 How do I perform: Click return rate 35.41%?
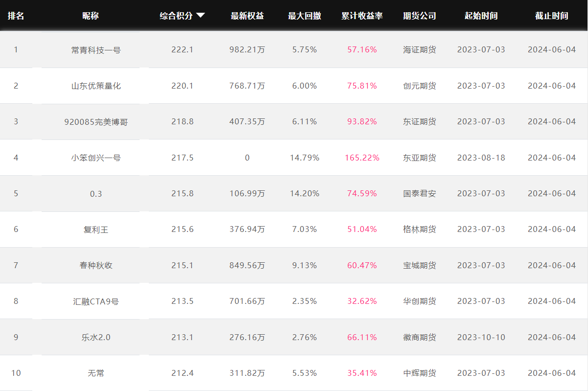(x=362, y=373)
